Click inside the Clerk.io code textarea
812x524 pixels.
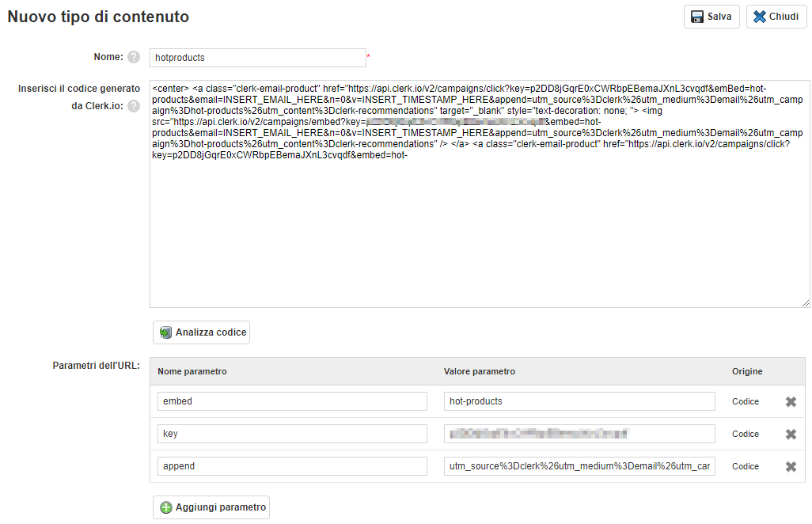click(x=479, y=230)
